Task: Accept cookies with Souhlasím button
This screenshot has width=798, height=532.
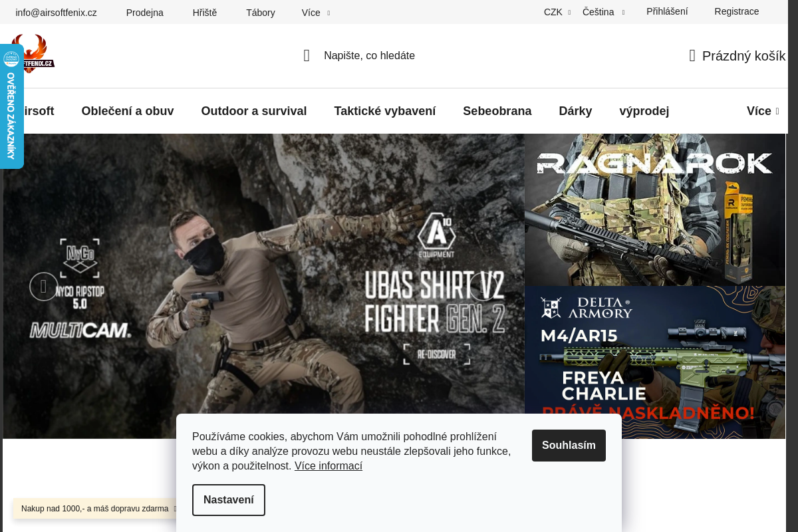Action: [569, 446]
